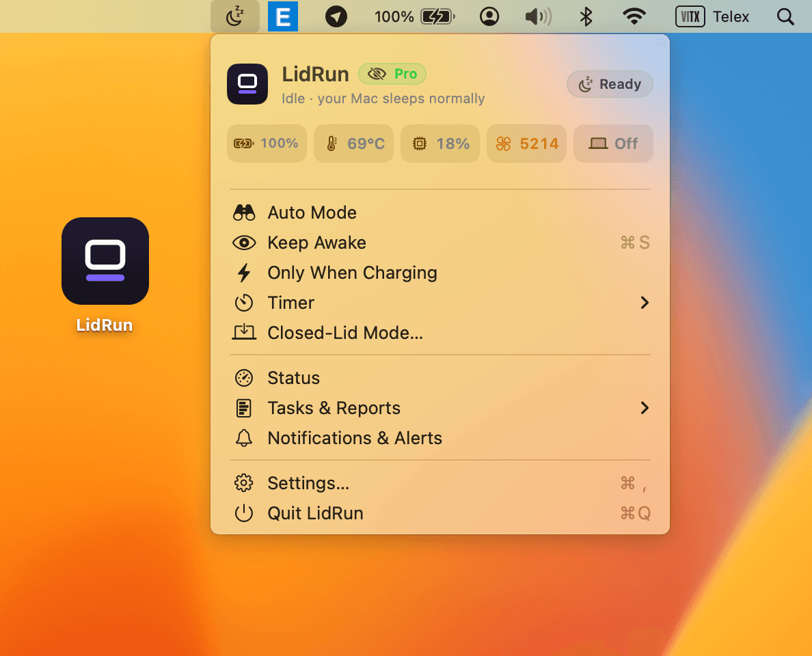Select Quit LidRun
Image resolution: width=812 pixels, height=656 pixels.
[440, 513]
